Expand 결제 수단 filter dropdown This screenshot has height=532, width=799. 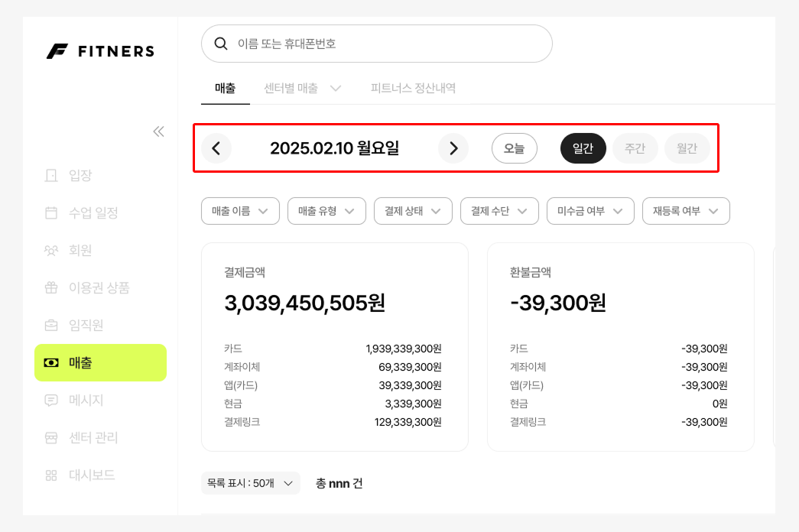point(499,211)
